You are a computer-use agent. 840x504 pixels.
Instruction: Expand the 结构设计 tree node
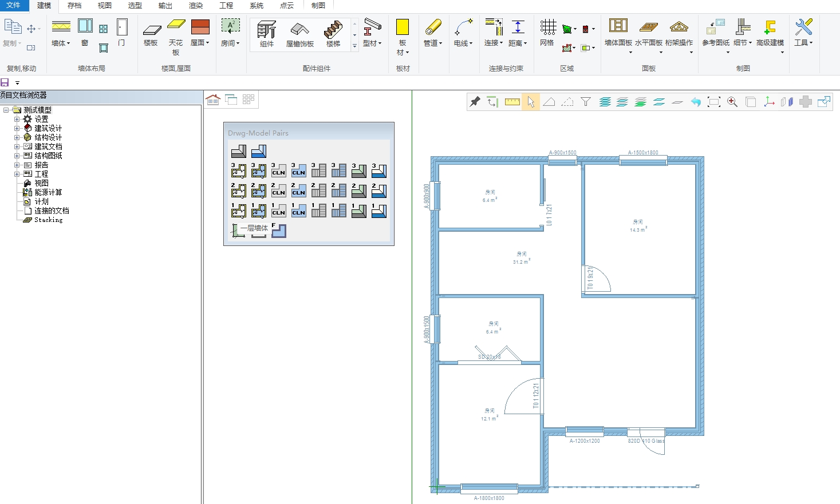[17, 137]
